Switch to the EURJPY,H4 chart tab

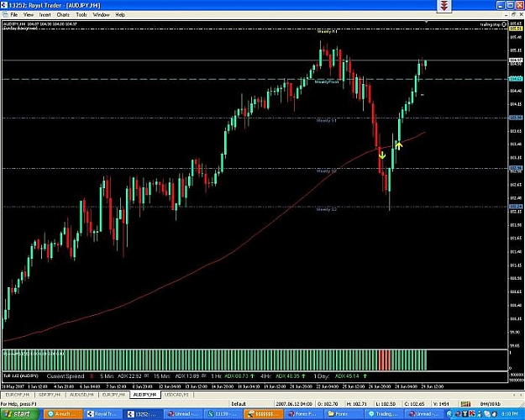pyautogui.click(x=113, y=395)
